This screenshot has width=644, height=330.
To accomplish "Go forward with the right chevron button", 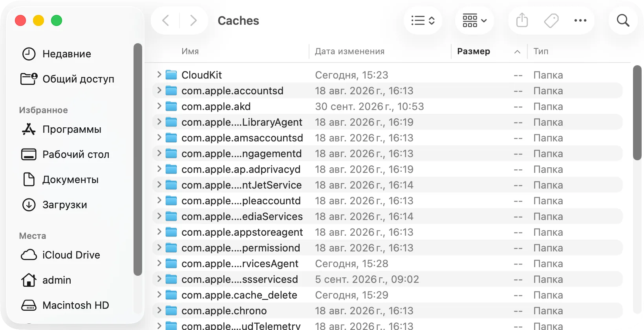I will click(x=193, y=20).
